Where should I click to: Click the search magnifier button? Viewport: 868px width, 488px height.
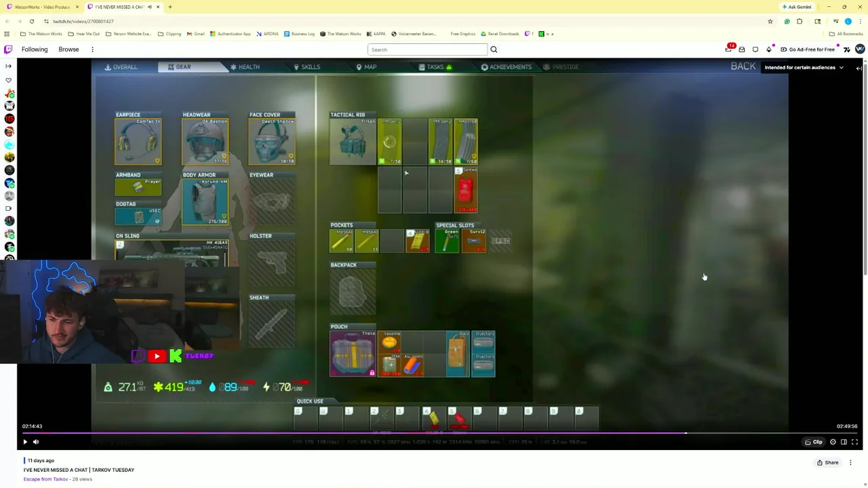coord(494,49)
